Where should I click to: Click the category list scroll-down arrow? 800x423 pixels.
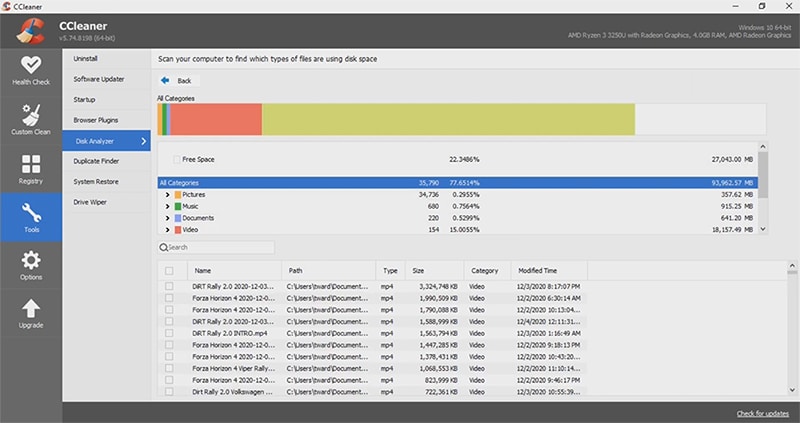pos(763,230)
